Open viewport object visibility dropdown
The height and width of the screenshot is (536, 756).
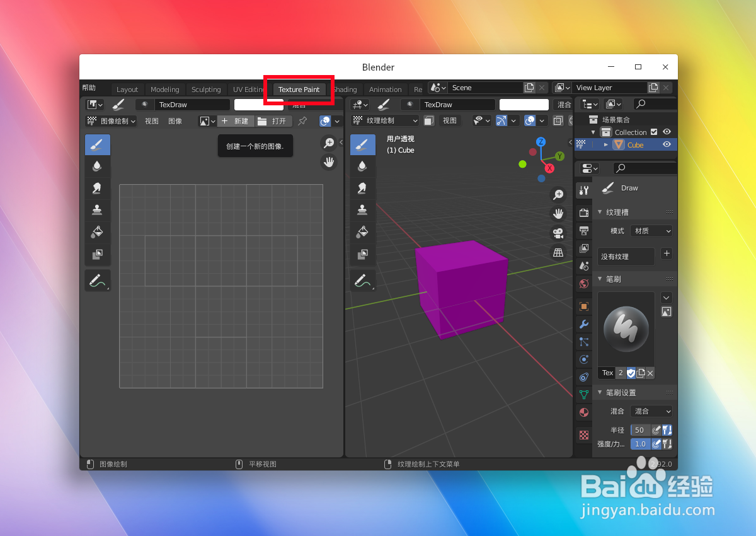click(x=482, y=120)
